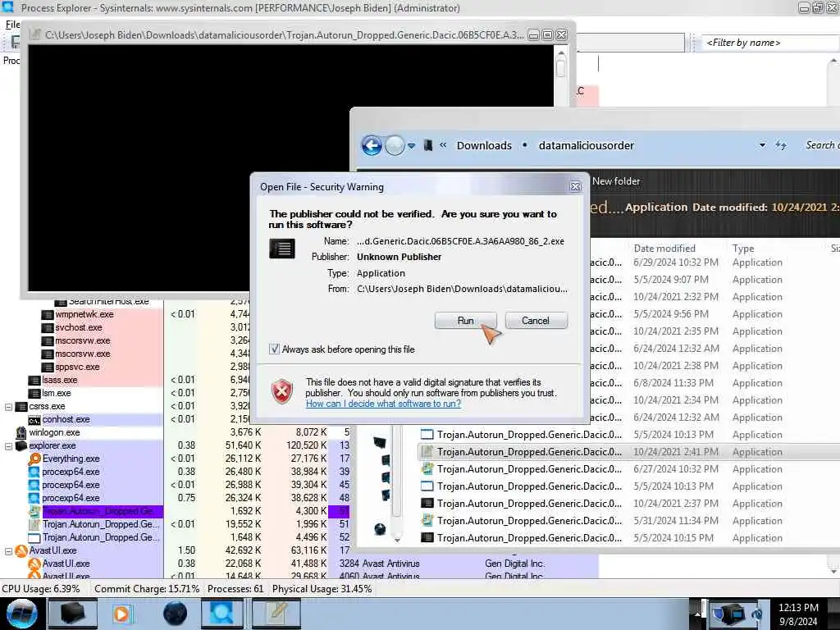Click the Explorer navigation pane scrollbar
The width and height of the screenshot is (840, 630).
(397, 472)
